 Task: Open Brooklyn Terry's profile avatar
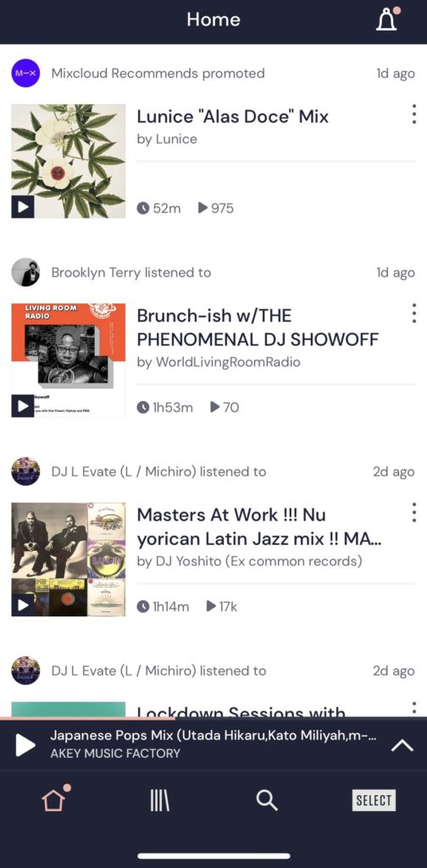[x=25, y=272]
